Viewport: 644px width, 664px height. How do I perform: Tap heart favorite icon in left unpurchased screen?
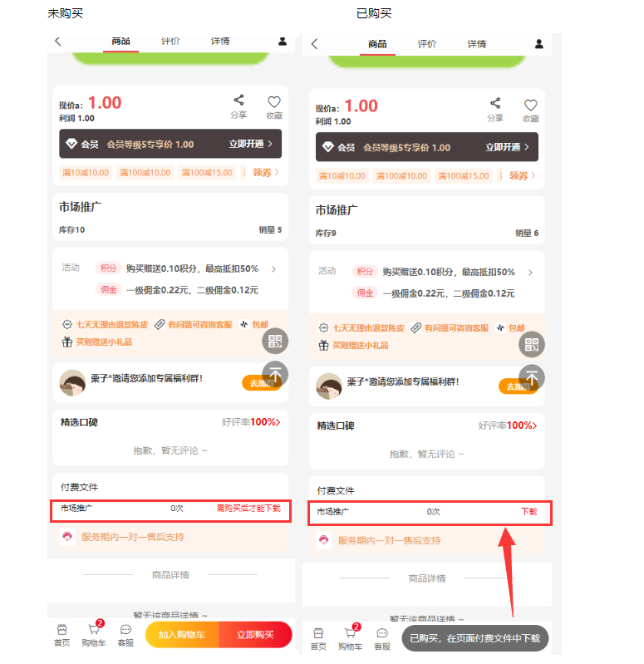tap(274, 101)
